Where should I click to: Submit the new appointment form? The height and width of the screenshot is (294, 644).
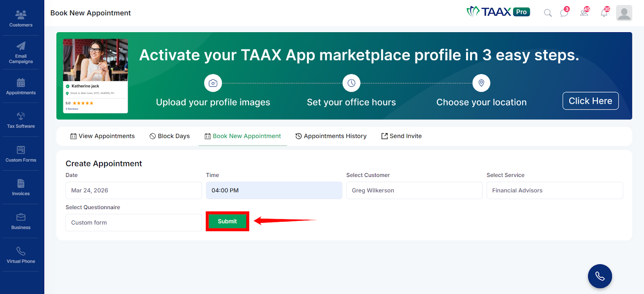(227, 221)
